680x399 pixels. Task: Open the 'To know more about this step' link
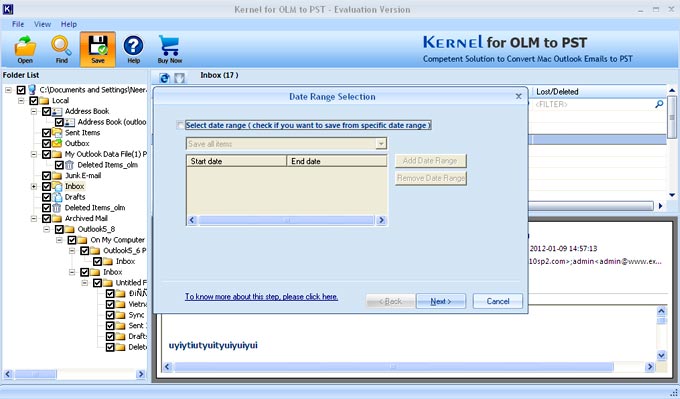coord(262,297)
